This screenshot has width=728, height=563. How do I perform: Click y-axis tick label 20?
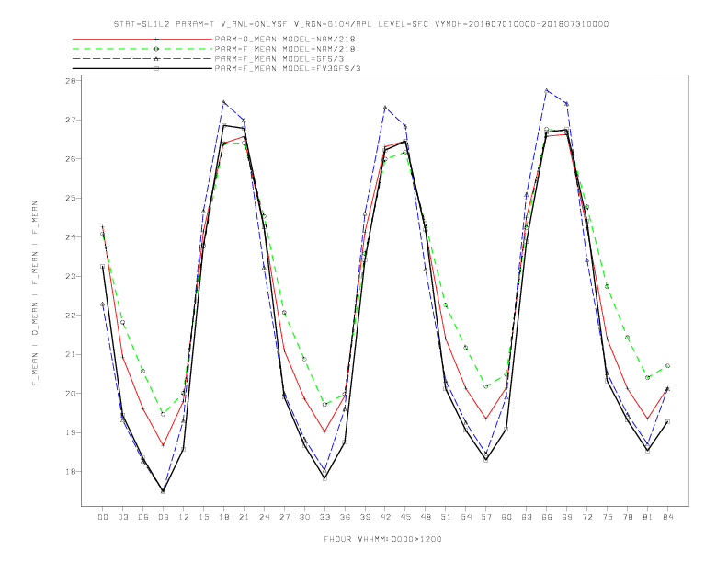71,394
